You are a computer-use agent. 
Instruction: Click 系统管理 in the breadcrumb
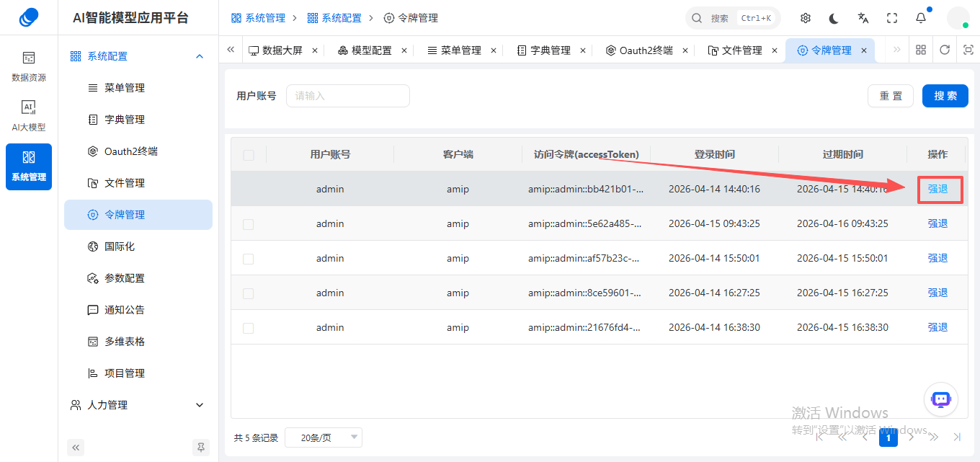coord(258,18)
